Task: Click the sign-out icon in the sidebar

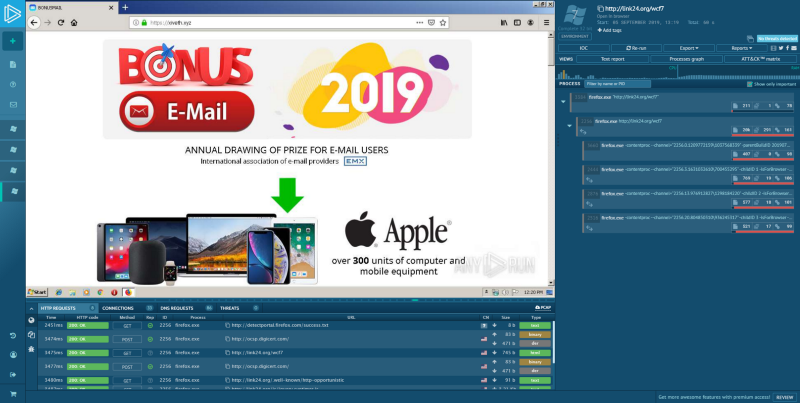Action: pos(13,374)
